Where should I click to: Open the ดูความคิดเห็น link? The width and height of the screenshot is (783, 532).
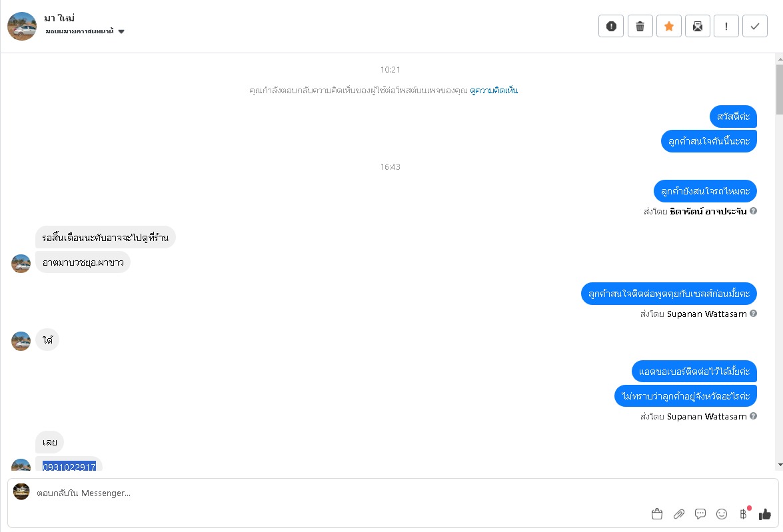[494, 91]
